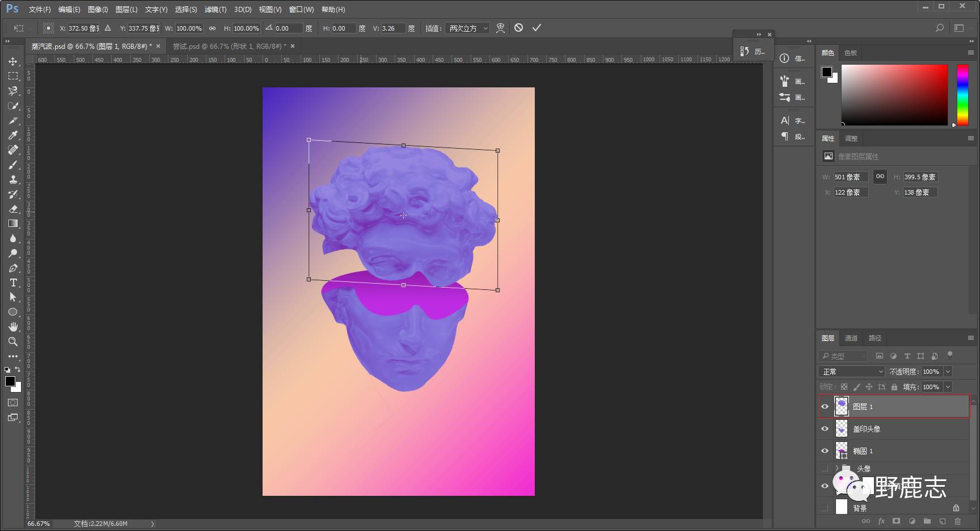The height and width of the screenshot is (531, 980).
Task: Cancel the transform in options bar
Action: [x=518, y=28]
